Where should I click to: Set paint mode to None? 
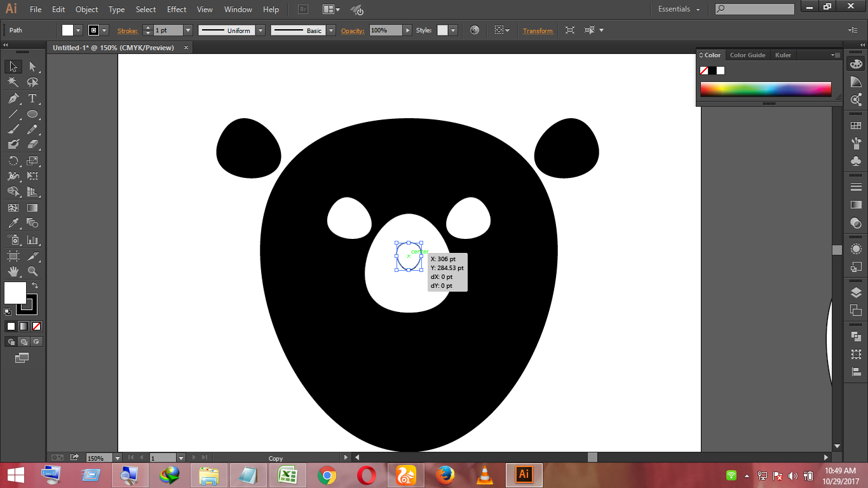[x=37, y=326]
